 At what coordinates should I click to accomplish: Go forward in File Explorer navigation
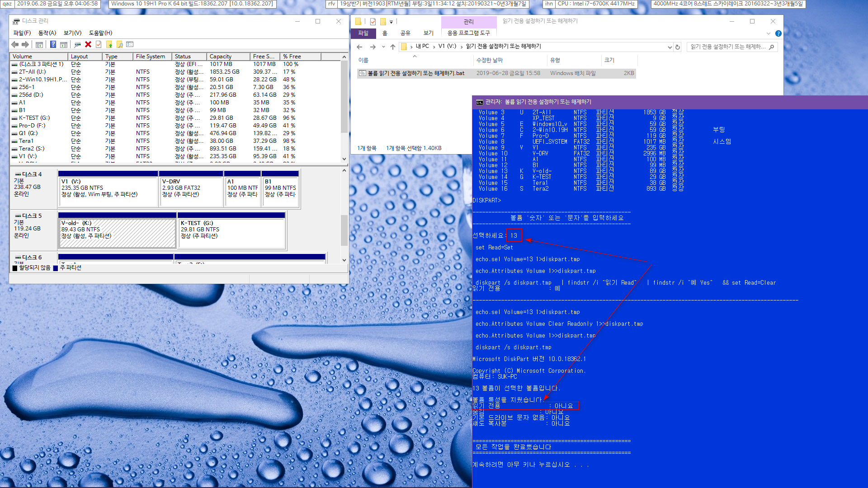[373, 47]
